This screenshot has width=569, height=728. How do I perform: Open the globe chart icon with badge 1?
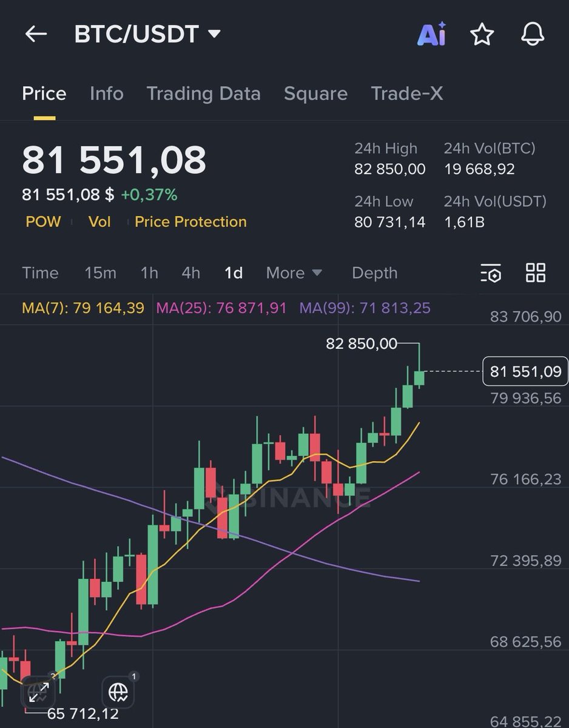118,691
